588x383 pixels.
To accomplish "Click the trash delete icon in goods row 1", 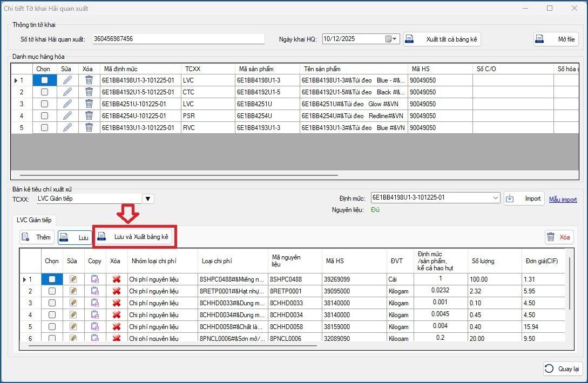I will (89, 80).
